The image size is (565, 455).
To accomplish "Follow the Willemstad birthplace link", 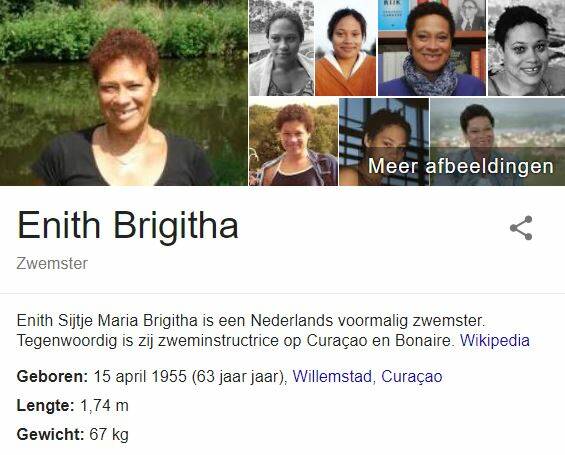I will pyautogui.click(x=332, y=376).
